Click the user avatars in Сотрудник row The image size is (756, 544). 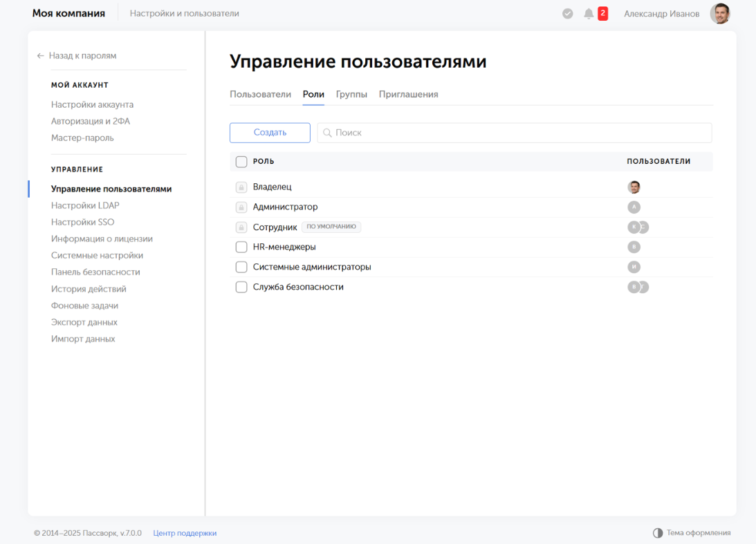pyautogui.click(x=638, y=227)
